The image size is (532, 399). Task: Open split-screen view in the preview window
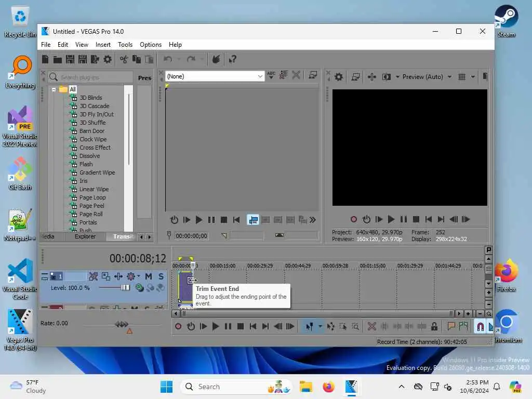click(387, 77)
